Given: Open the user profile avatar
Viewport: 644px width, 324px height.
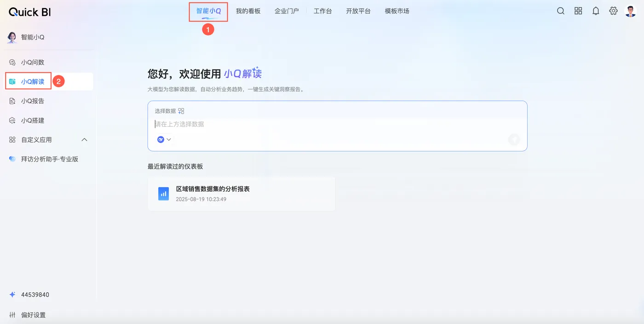Looking at the screenshot, I should pos(631,11).
